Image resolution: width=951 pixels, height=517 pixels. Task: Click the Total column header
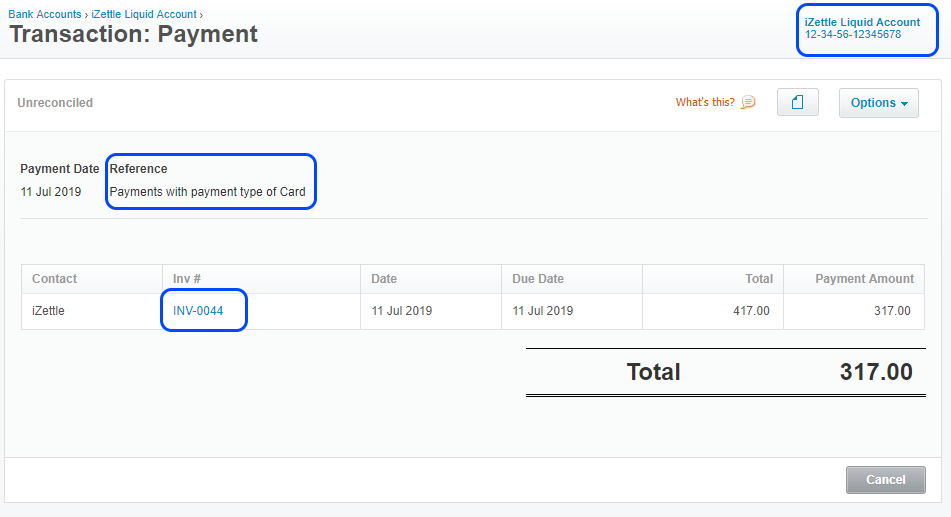coord(759,279)
